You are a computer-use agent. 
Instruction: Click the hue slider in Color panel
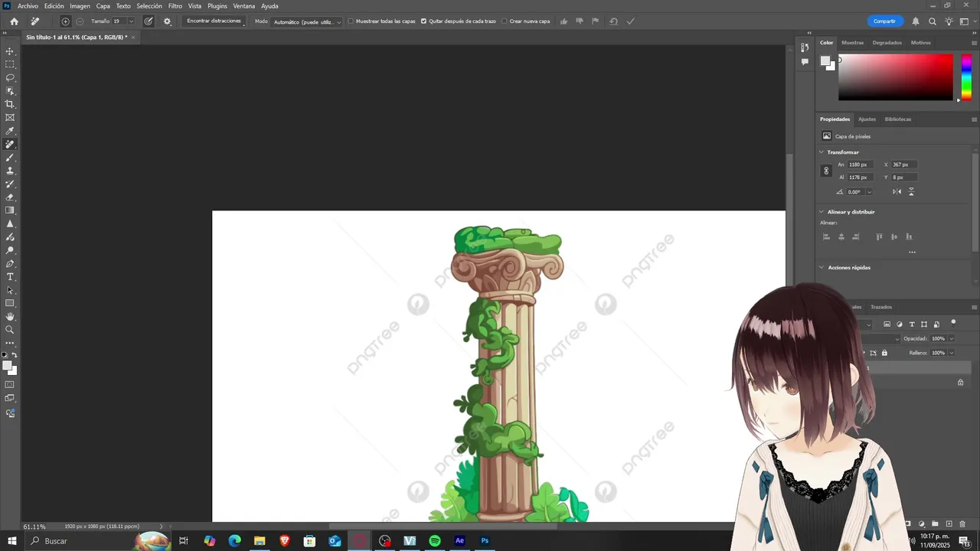(x=966, y=77)
